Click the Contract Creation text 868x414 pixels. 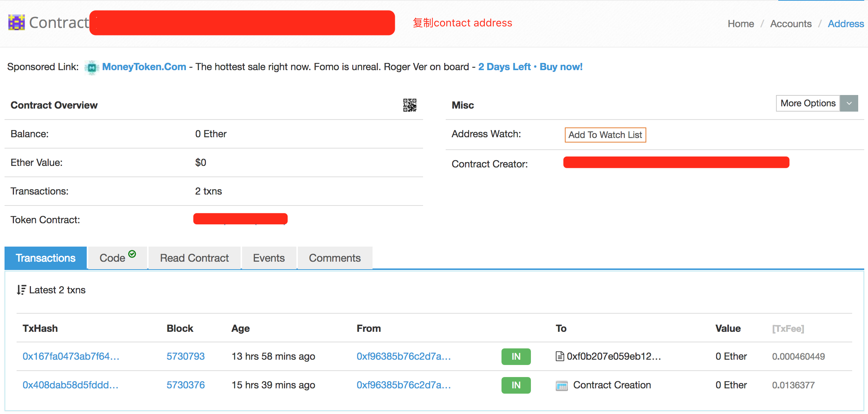tap(612, 385)
